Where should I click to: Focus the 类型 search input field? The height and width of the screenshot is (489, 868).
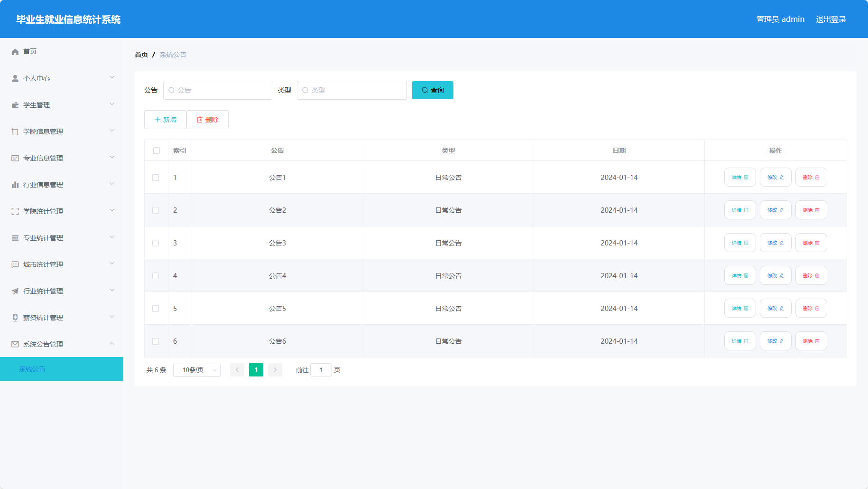[352, 90]
